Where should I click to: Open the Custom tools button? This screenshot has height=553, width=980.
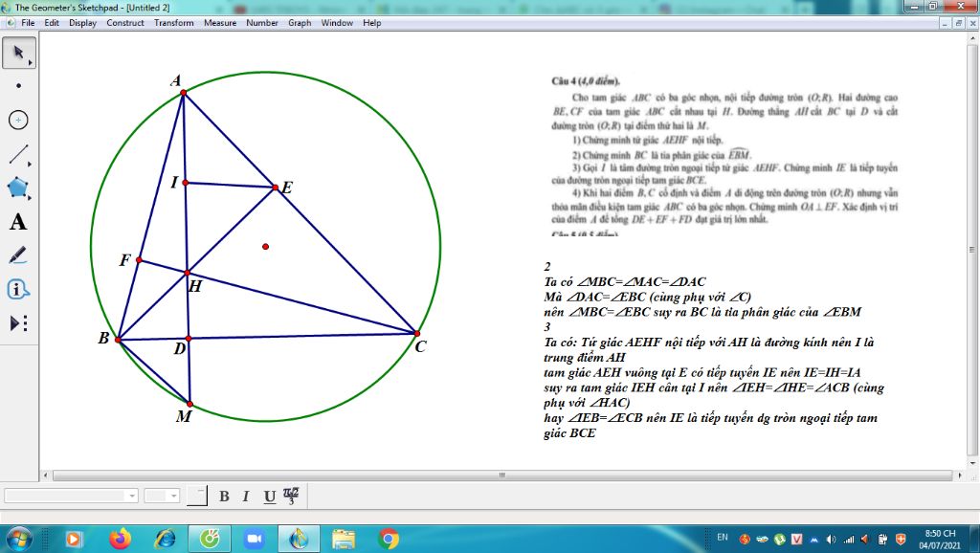pyautogui.click(x=19, y=323)
